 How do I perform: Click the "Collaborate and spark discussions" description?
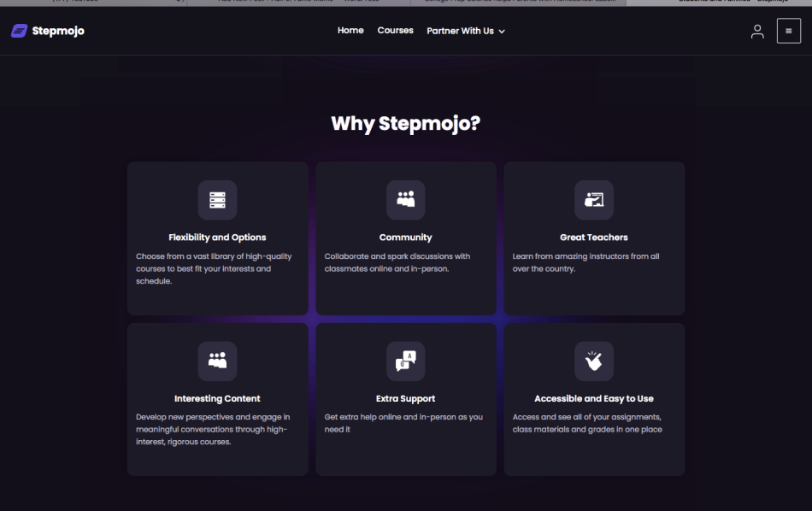tap(397, 262)
